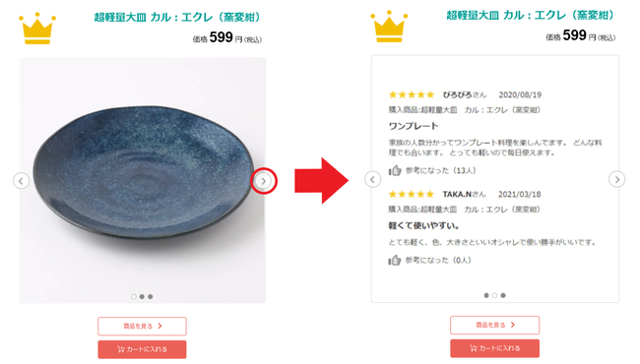Click gold crown icon on left card
The height and width of the screenshot is (364, 640).
click(37, 29)
